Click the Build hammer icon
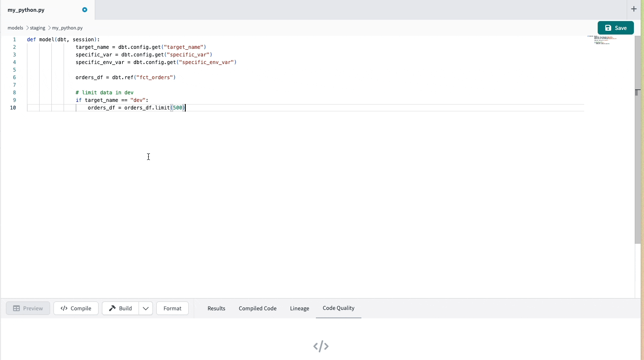This screenshot has height=360, width=644. (x=112, y=308)
